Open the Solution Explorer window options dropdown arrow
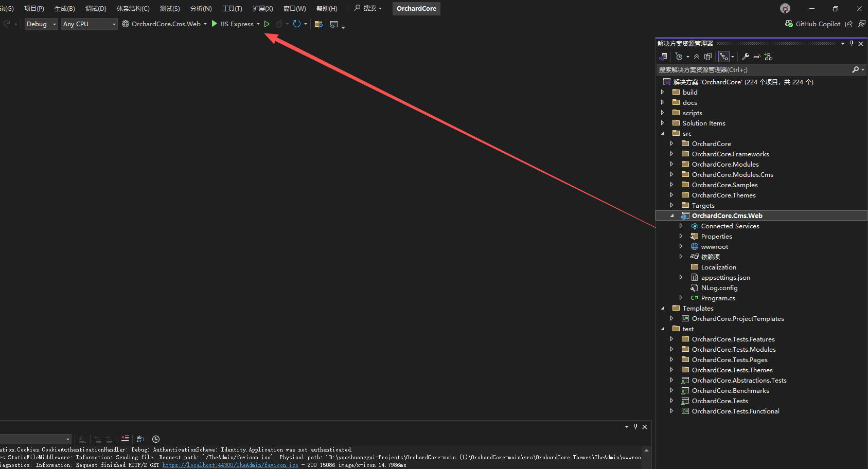The width and height of the screenshot is (868, 469). point(843,44)
